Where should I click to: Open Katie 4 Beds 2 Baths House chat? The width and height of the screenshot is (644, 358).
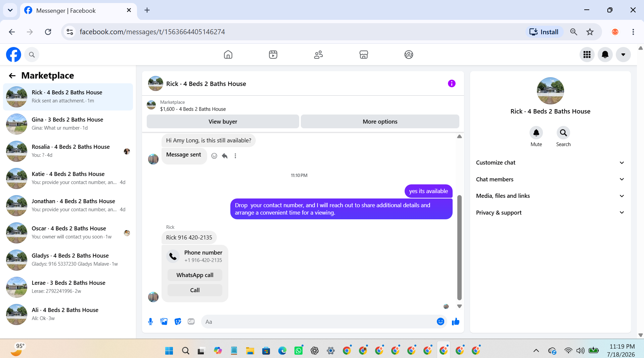click(x=68, y=178)
